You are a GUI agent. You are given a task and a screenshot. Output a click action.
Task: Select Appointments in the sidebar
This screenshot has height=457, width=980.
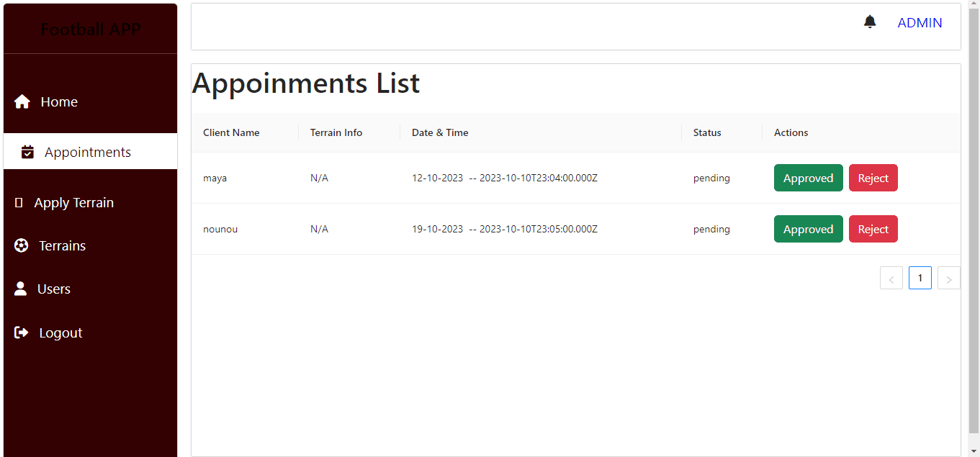(91, 152)
